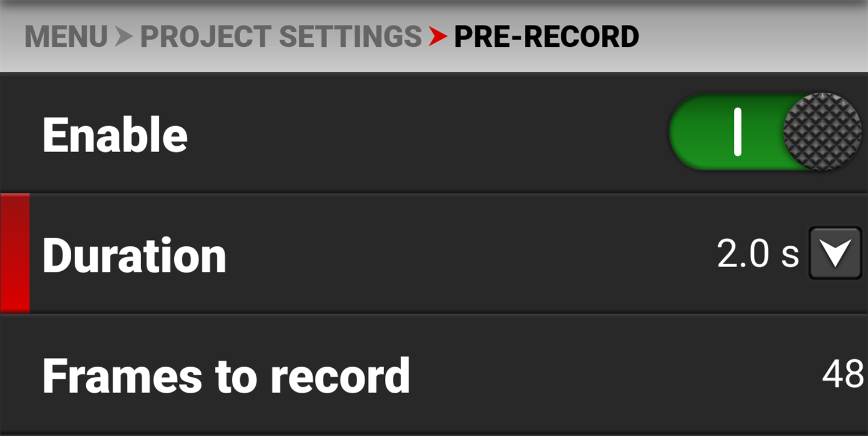Return to PROJECT SETTINGS
868x436 pixels.
(279, 36)
